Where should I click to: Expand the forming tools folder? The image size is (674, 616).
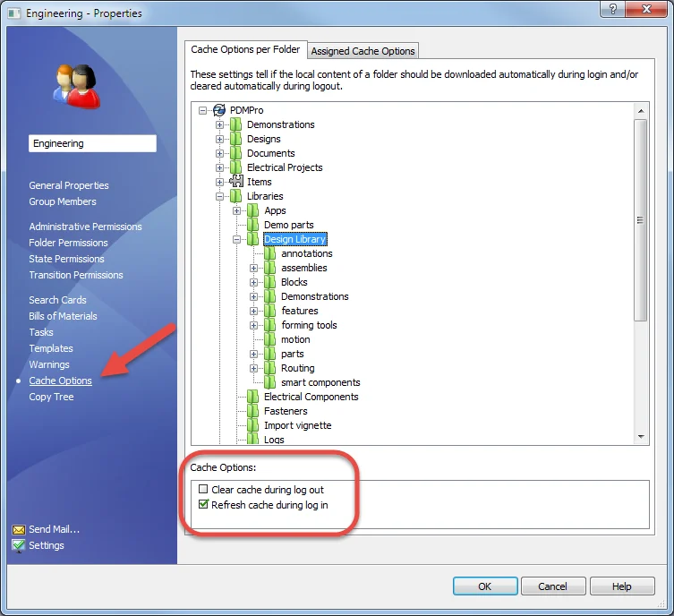253,325
